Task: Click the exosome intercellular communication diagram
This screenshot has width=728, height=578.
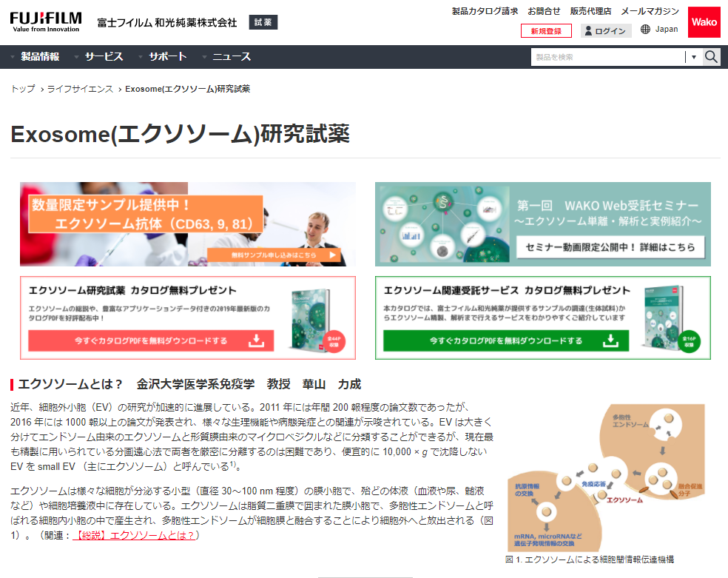Action: [606, 477]
